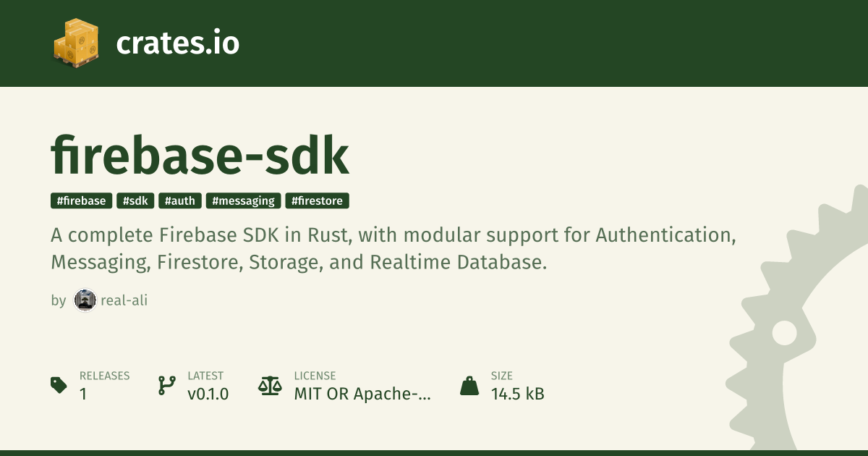Click the MIT OR Apache license text
The width and height of the screenshot is (868, 456).
(362, 394)
